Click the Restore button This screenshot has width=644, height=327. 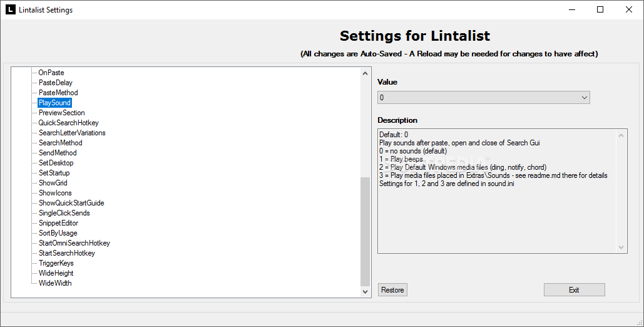[392, 289]
